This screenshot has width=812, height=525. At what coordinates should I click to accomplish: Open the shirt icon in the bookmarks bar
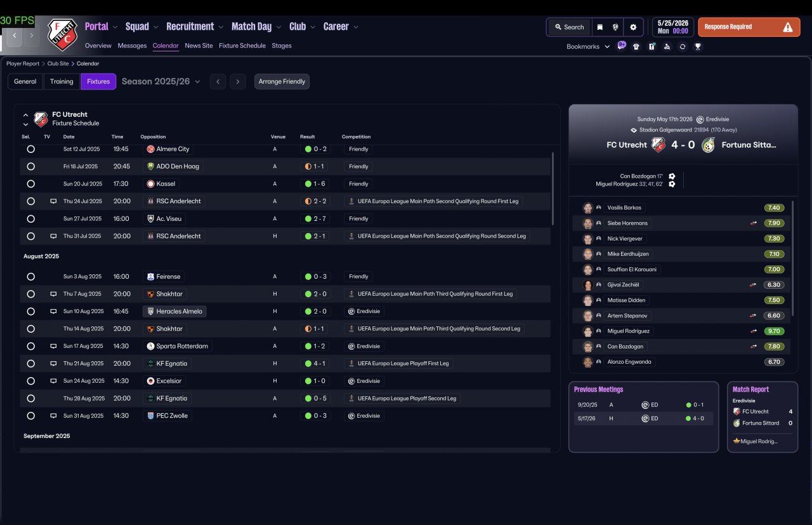pos(636,46)
